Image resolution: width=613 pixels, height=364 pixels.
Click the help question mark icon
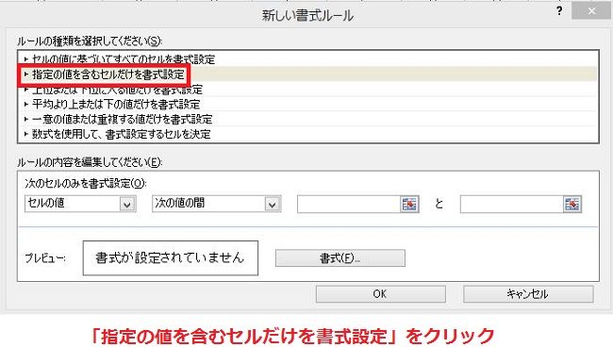559,11
